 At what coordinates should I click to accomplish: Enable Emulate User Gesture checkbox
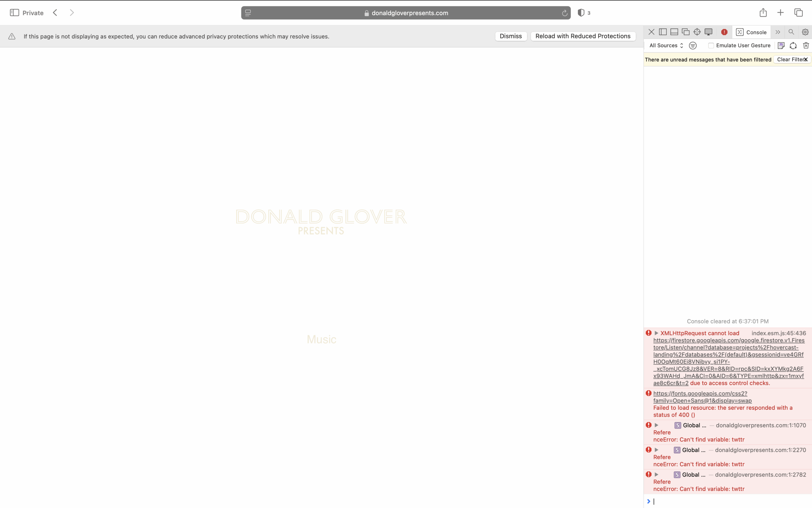coord(711,45)
